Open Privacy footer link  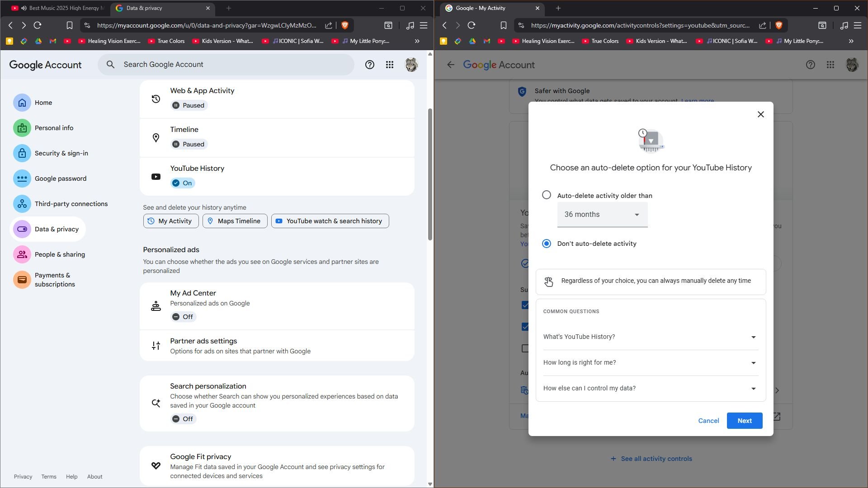(23, 477)
